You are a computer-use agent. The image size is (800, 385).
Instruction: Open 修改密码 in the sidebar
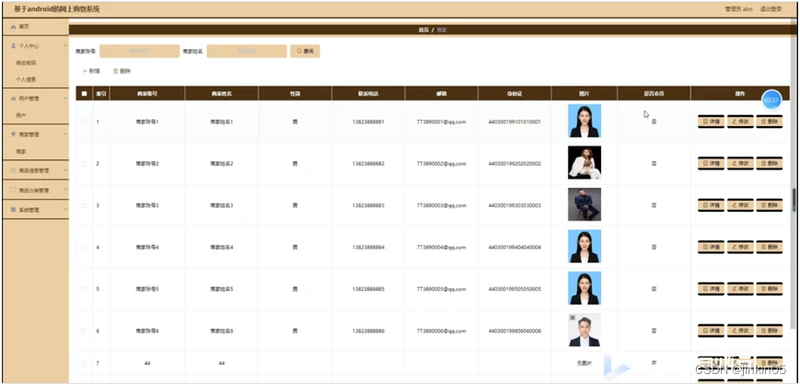[x=26, y=63]
